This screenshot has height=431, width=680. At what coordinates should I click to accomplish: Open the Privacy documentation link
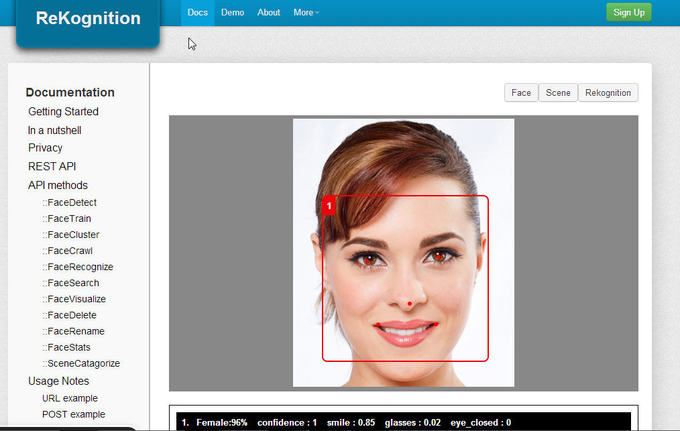pos(45,148)
